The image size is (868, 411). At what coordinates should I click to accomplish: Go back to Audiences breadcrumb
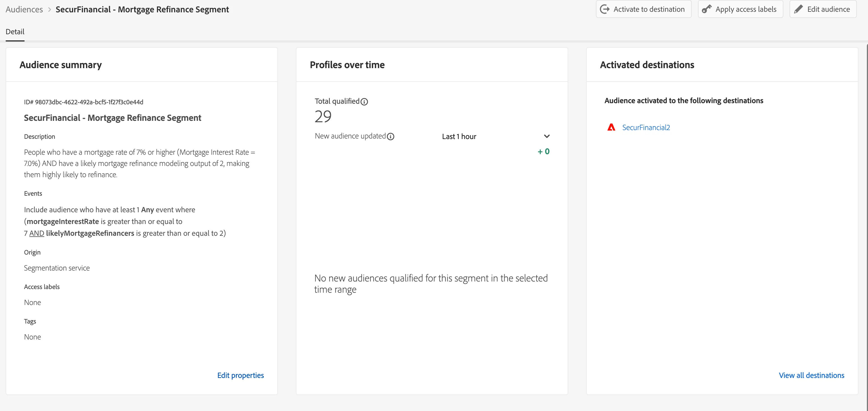(x=24, y=10)
